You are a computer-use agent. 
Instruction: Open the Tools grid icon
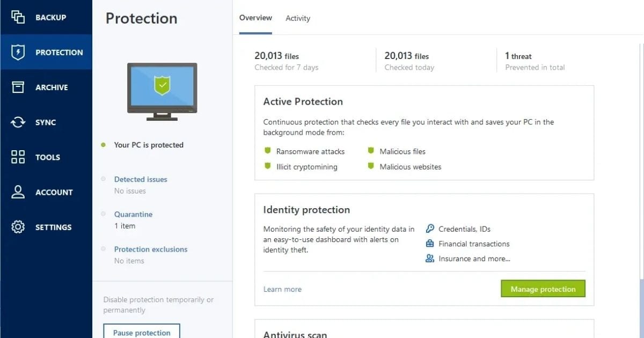pyautogui.click(x=18, y=157)
